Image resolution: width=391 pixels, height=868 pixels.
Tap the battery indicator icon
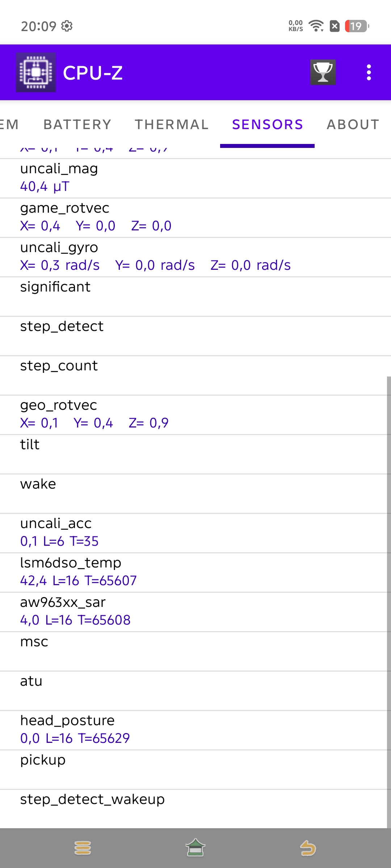357,26
